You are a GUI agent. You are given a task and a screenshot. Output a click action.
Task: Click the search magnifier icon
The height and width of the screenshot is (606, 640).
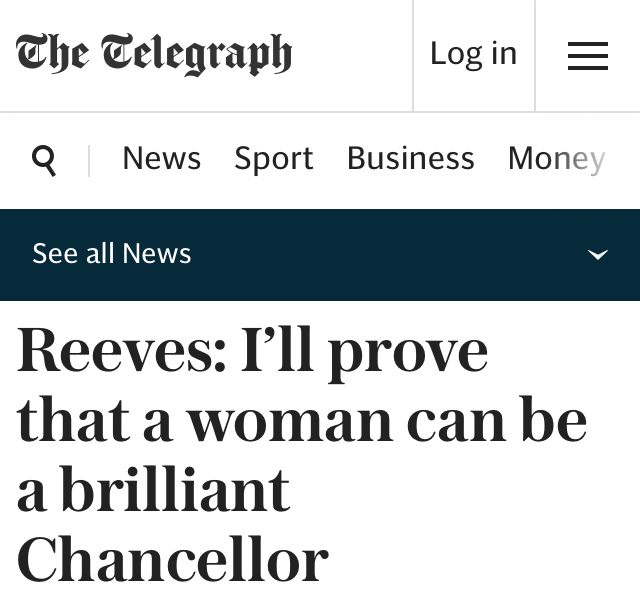click(x=44, y=159)
